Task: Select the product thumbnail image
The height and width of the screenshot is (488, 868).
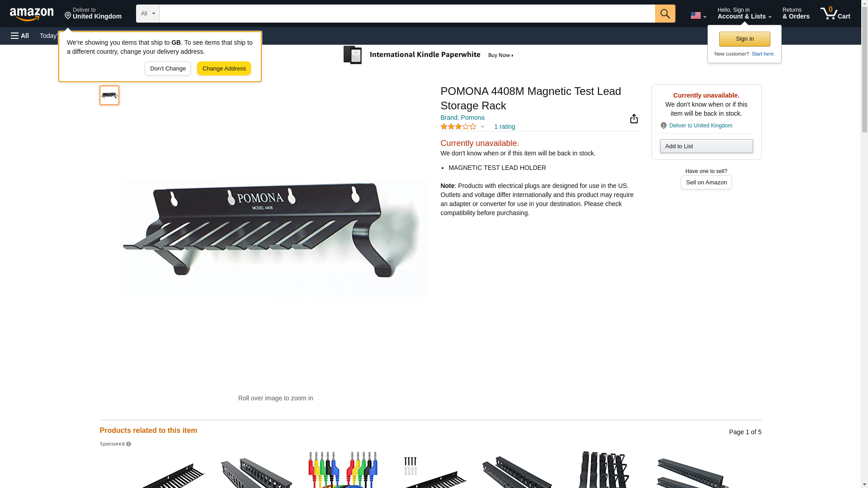Action: coord(109,95)
